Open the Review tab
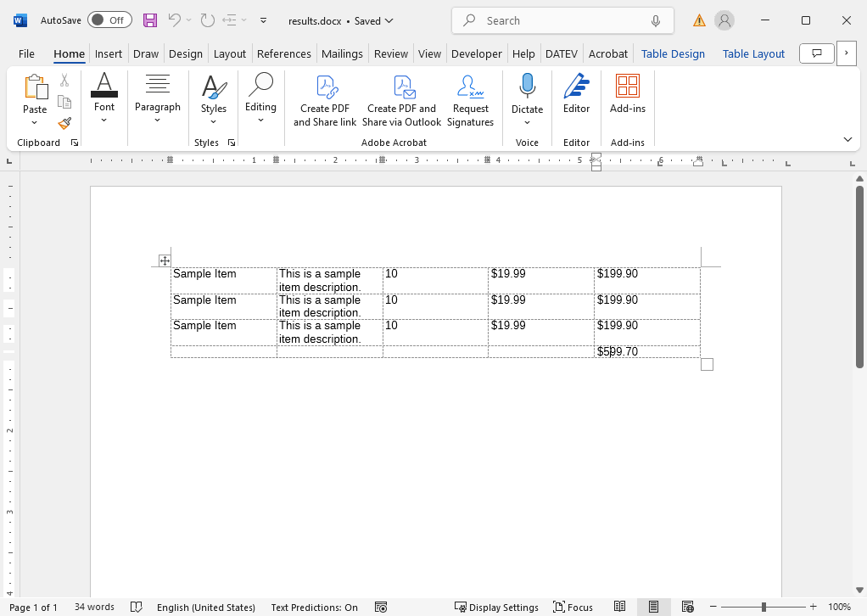Viewport: 867px width, 616px height. click(x=391, y=53)
